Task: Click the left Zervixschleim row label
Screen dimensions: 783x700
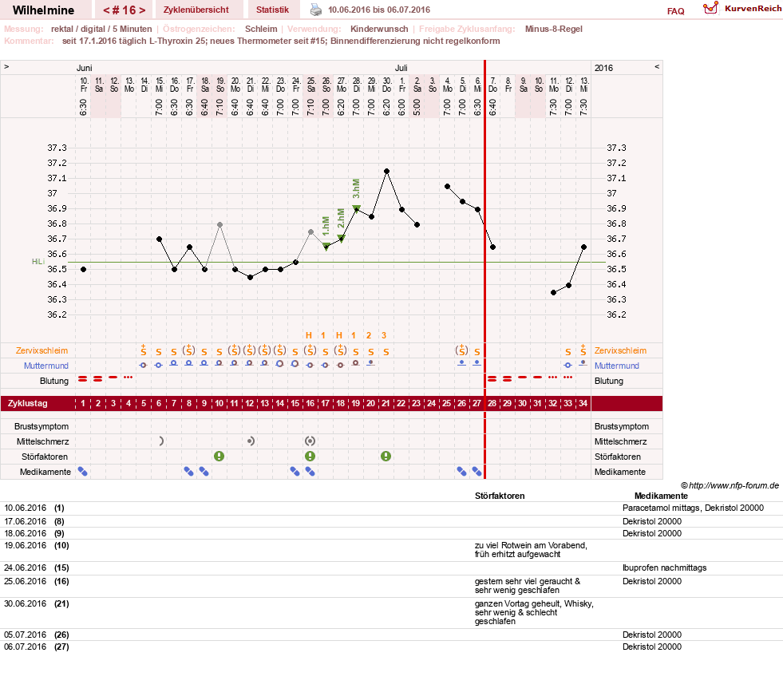Action: pos(42,350)
